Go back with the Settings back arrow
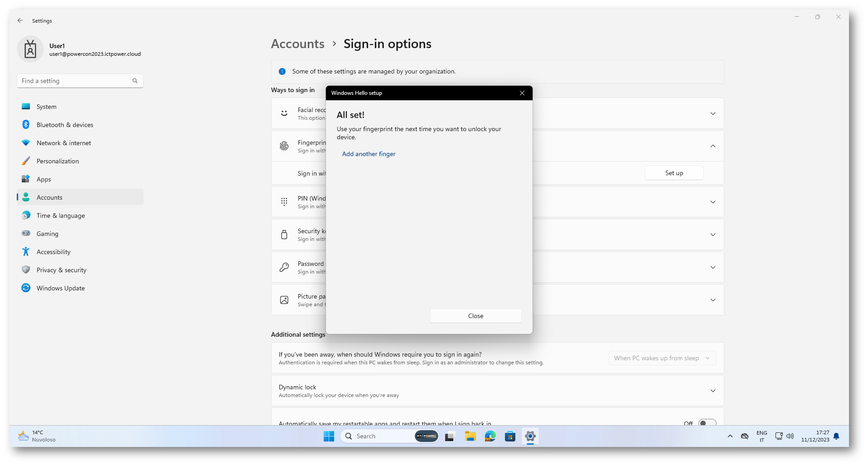The height and width of the screenshot is (466, 868). 20,20
